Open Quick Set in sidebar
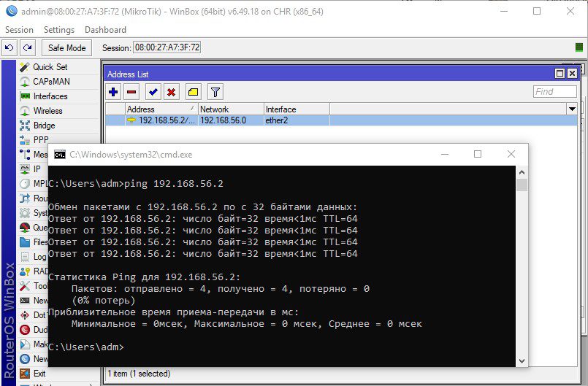 (x=50, y=67)
